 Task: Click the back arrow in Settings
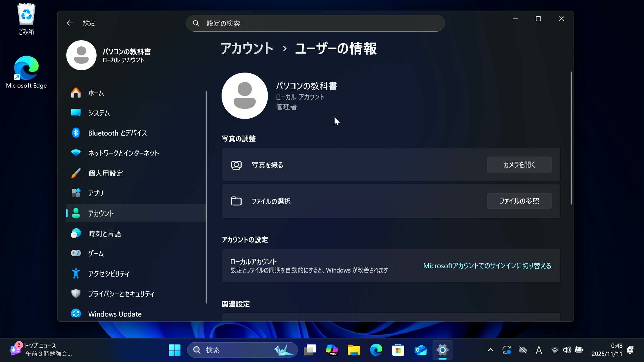coord(69,23)
